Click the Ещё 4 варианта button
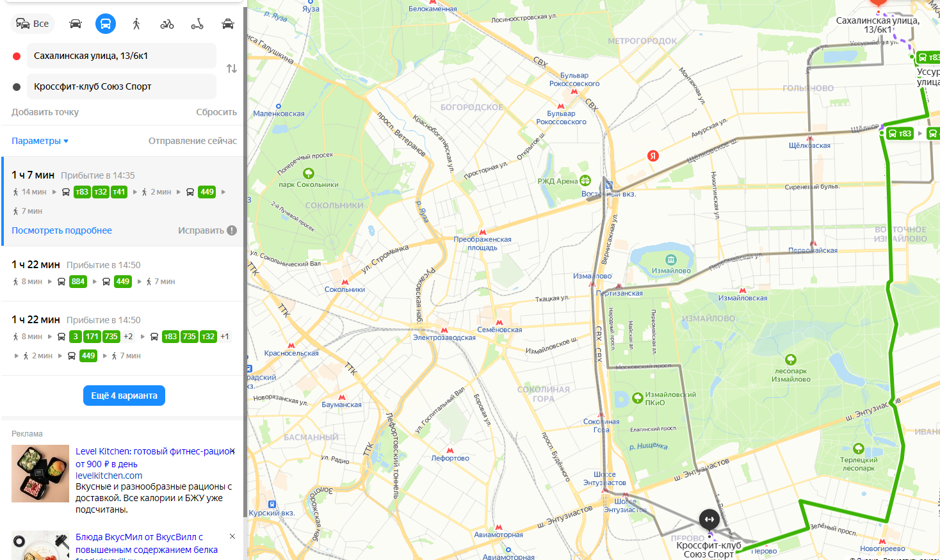 124,396
